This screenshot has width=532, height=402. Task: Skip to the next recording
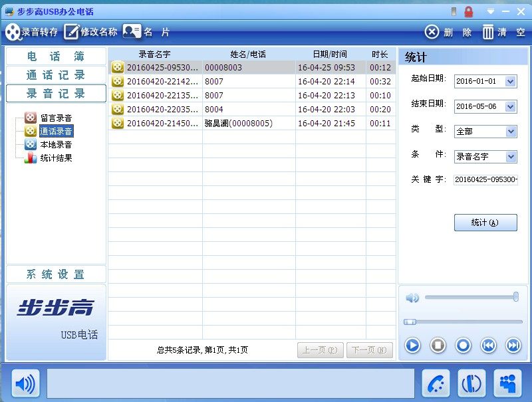513,346
